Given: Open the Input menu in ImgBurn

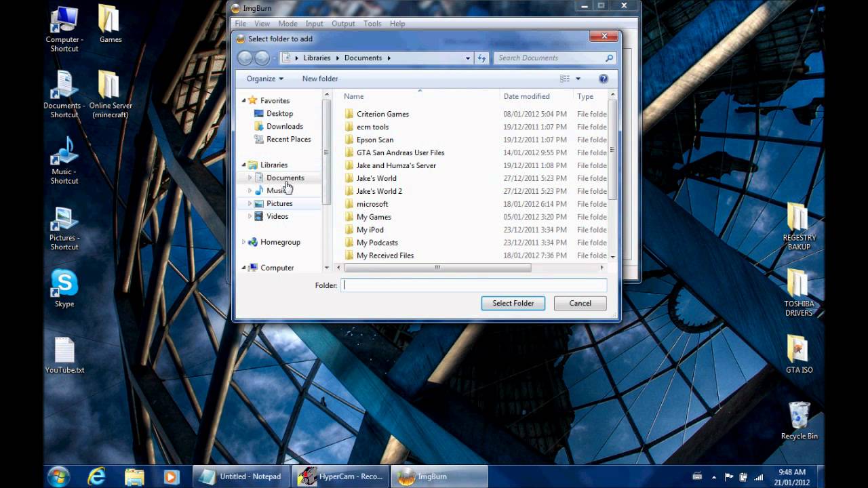Looking at the screenshot, I should [315, 24].
